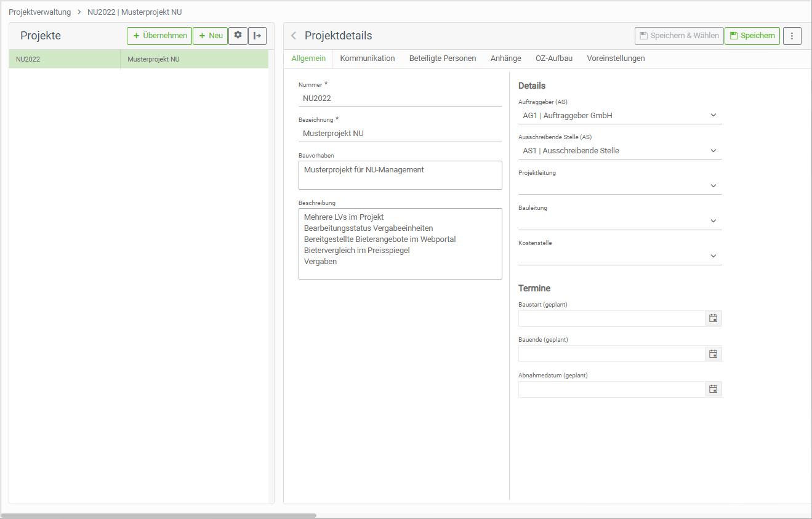
Task: Open calendar picker for Abnahmedatum (geplant)
Action: point(713,388)
